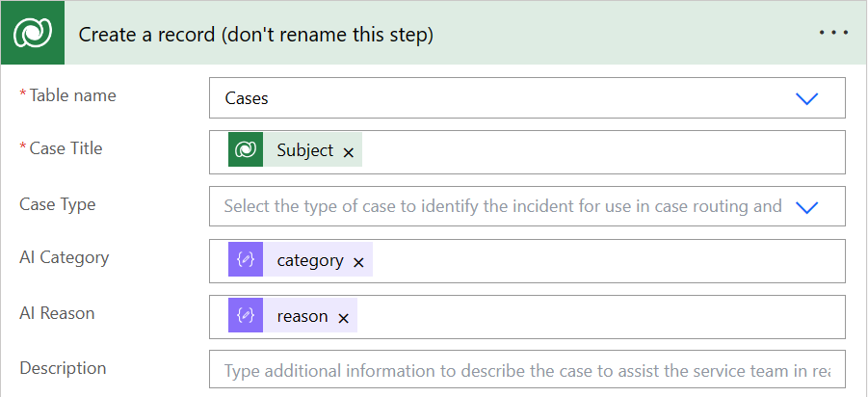Click empty area of the AI Reason field

tap(597, 316)
